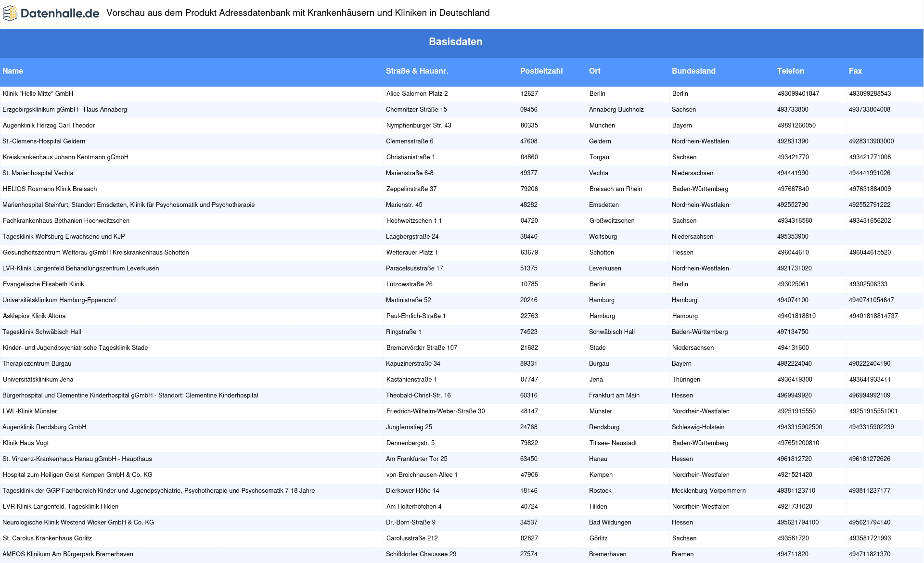
Task: Select Bürgerhospital und Clementine Kinderhospital entry
Action: pyautogui.click(x=130, y=396)
